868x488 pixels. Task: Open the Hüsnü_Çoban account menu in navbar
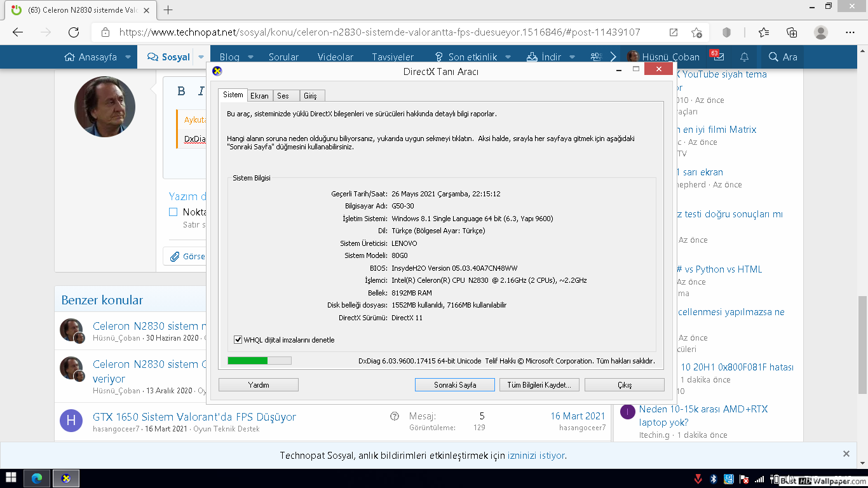point(663,57)
